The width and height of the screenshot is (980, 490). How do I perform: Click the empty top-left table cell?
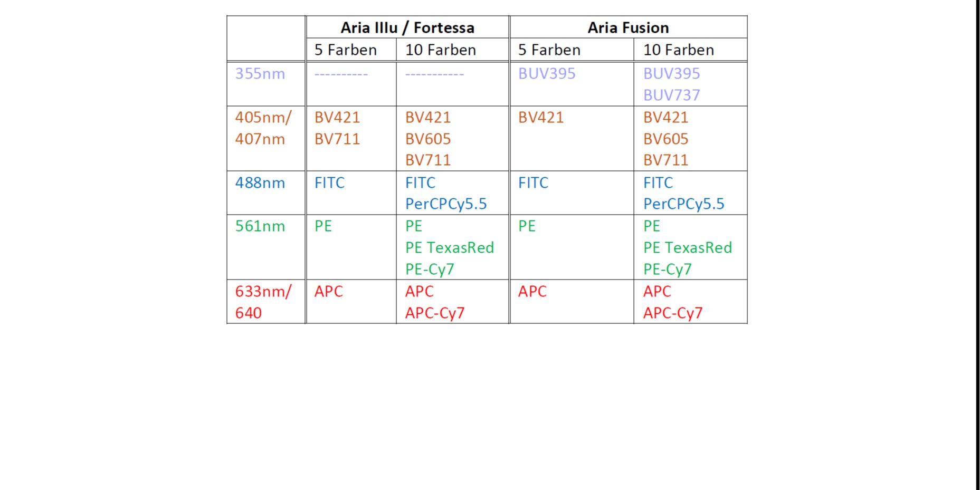[x=266, y=39]
